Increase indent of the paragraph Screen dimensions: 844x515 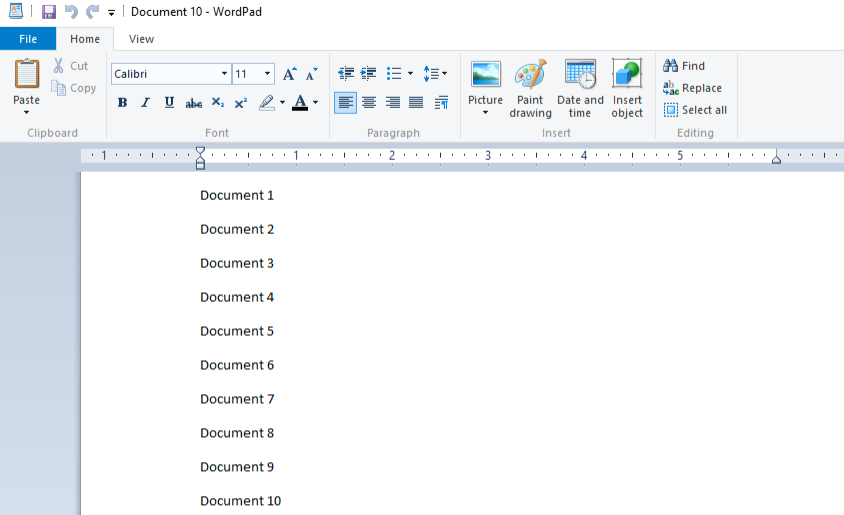pos(369,74)
